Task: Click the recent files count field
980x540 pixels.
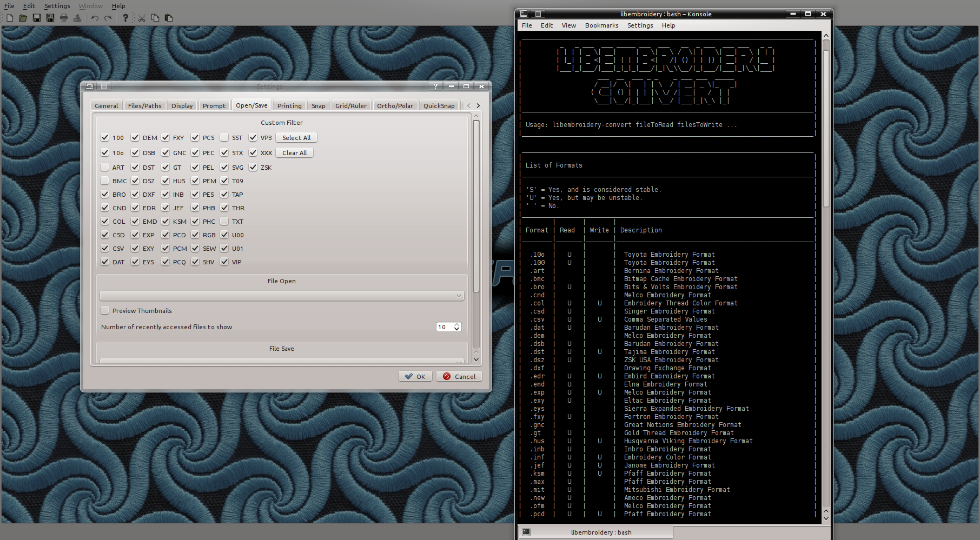Action: click(445, 327)
